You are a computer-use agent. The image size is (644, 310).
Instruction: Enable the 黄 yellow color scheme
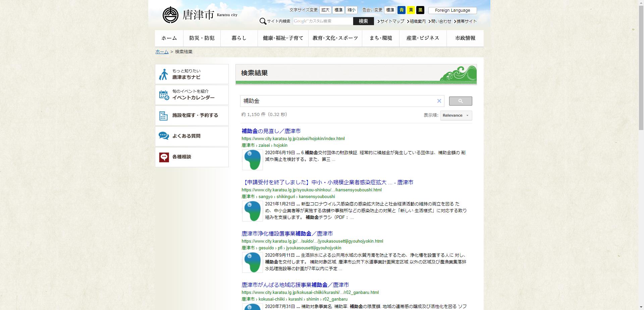pos(411,10)
